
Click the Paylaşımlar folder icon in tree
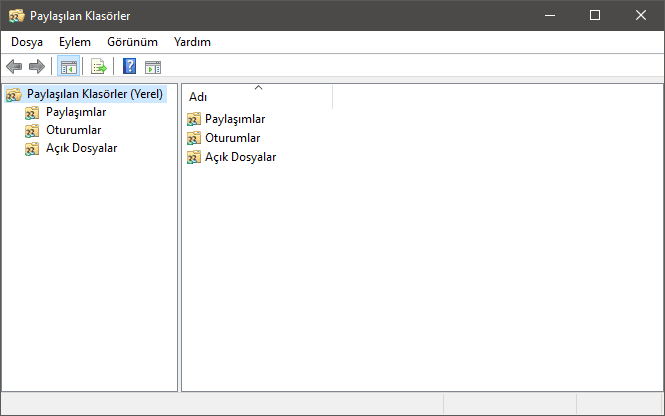tap(32, 113)
